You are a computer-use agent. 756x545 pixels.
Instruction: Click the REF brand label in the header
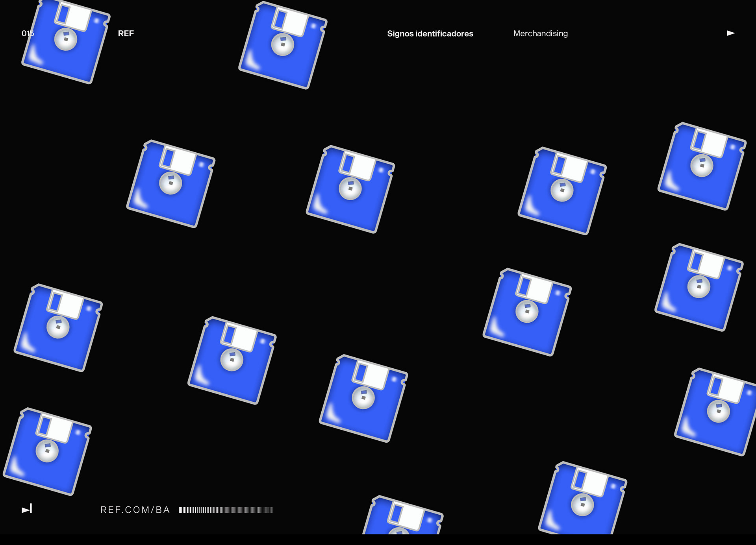[126, 34]
